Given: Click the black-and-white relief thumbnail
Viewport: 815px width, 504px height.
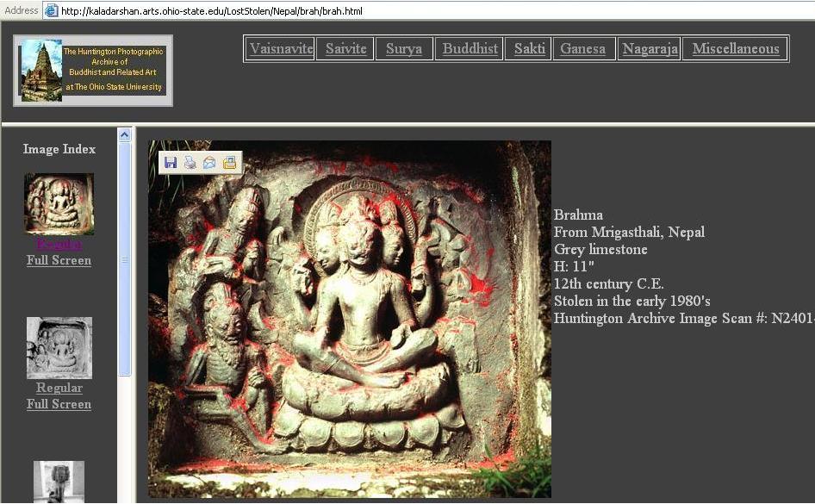Looking at the screenshot, I should (59, 347).
